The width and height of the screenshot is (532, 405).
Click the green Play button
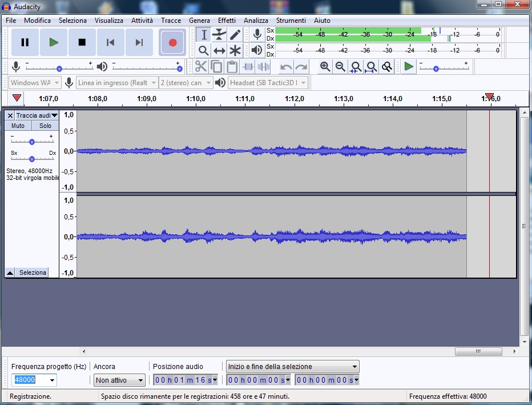[x=53, y=42]
